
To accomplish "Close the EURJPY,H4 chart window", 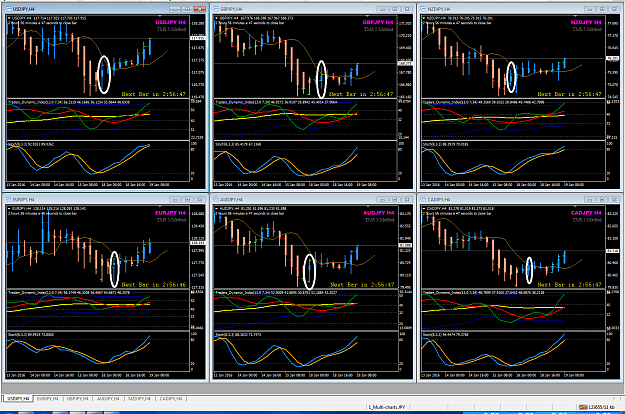I will [200, 199].
